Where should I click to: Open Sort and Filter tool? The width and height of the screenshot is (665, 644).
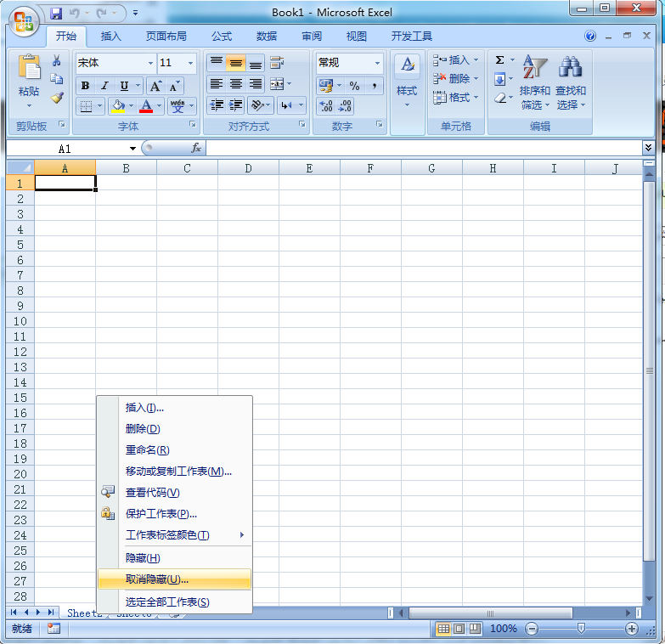[x=534, y=82]
